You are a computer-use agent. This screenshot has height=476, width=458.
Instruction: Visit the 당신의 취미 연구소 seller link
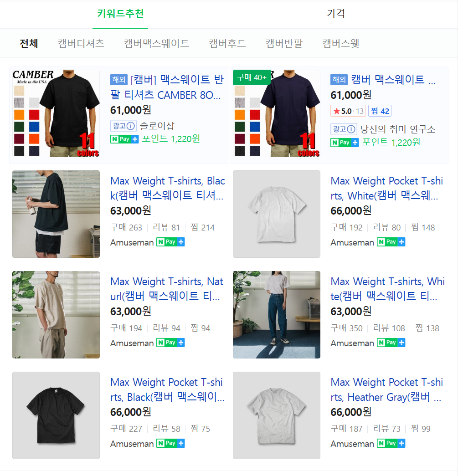point(397,129)
